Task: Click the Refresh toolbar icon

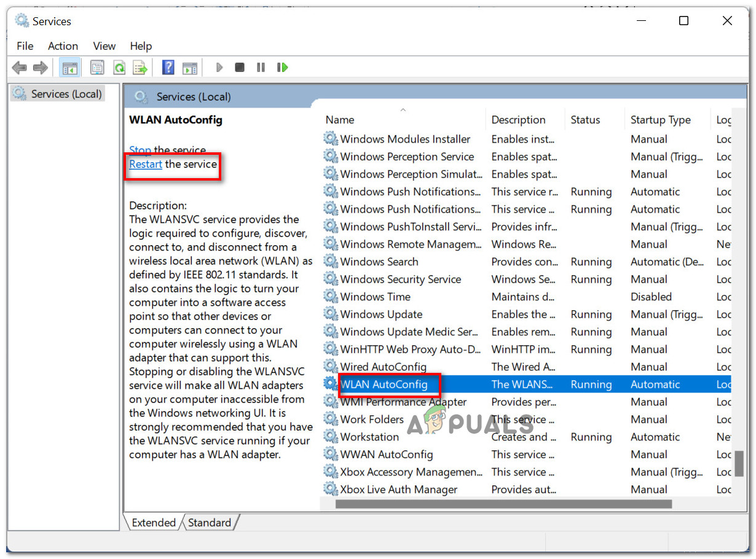Action: [x=119, y=68]
